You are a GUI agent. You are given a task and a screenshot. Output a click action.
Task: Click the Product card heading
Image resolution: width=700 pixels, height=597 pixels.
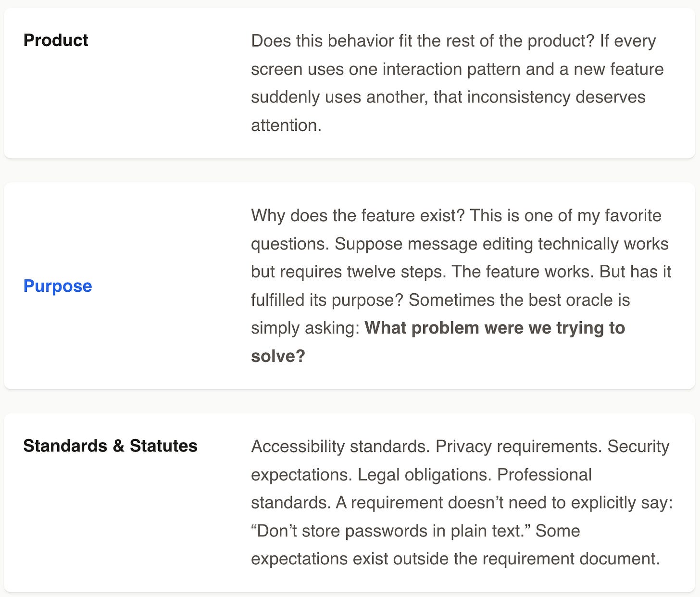tap(56, 40)
